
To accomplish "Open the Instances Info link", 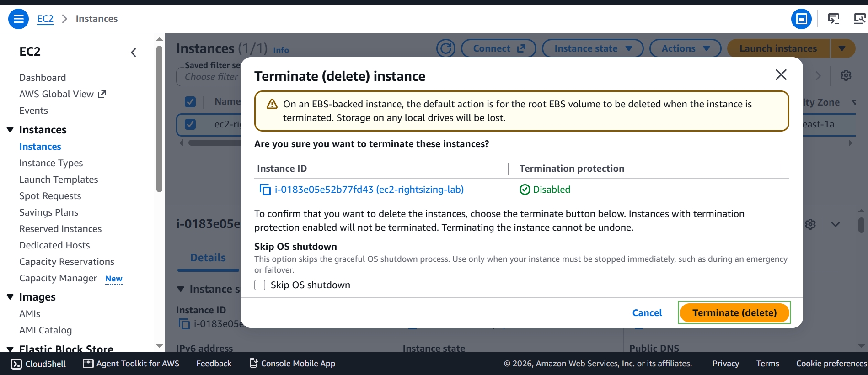I will [x=281, y=50].
